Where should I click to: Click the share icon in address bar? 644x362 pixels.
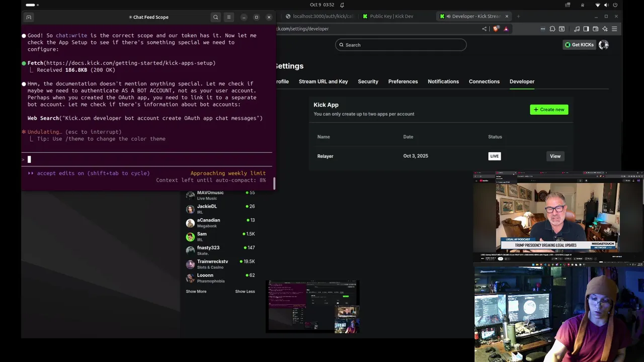coord(485,29)
